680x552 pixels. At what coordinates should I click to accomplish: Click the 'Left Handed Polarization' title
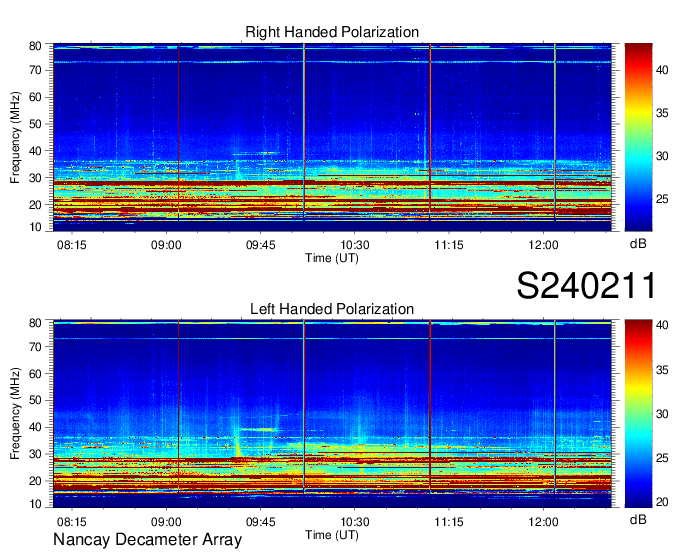click(332, 309)
